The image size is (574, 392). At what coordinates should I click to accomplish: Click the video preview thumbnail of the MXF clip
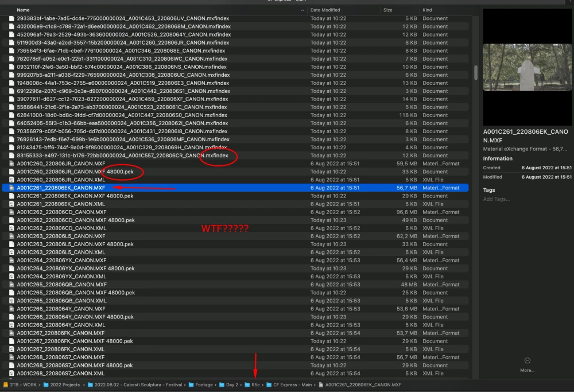(527, 67)
